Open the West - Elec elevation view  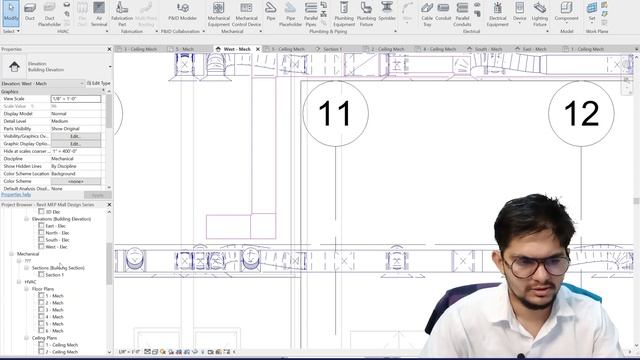(56, 247)
